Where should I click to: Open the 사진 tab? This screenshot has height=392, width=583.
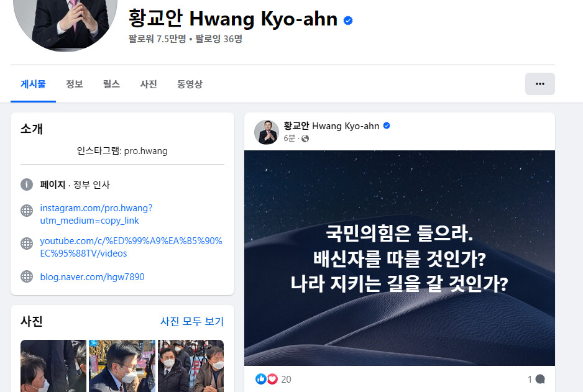coord(149,84)
